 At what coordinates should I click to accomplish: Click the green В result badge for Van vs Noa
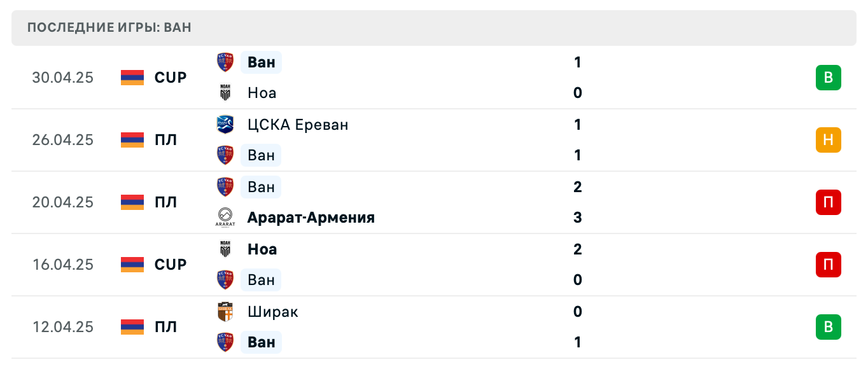click(828, 78)
